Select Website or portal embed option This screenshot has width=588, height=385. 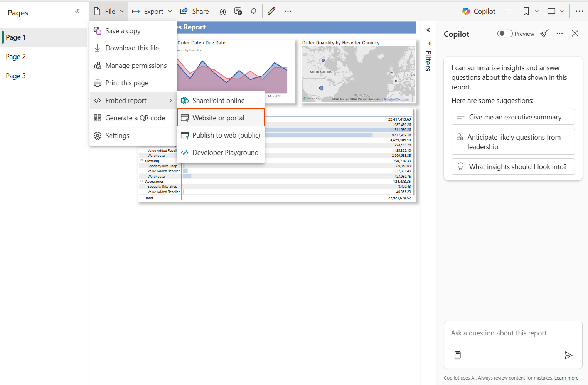tap(221, 118)
